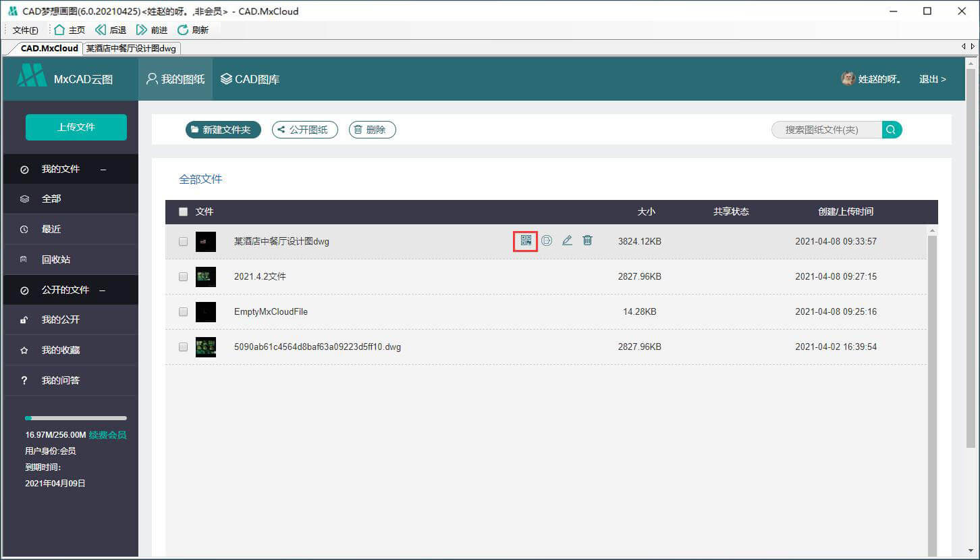Viewport: 980px width, 560px height.
Task: Click the 删除 button in action bar
Action: (373, 130)
